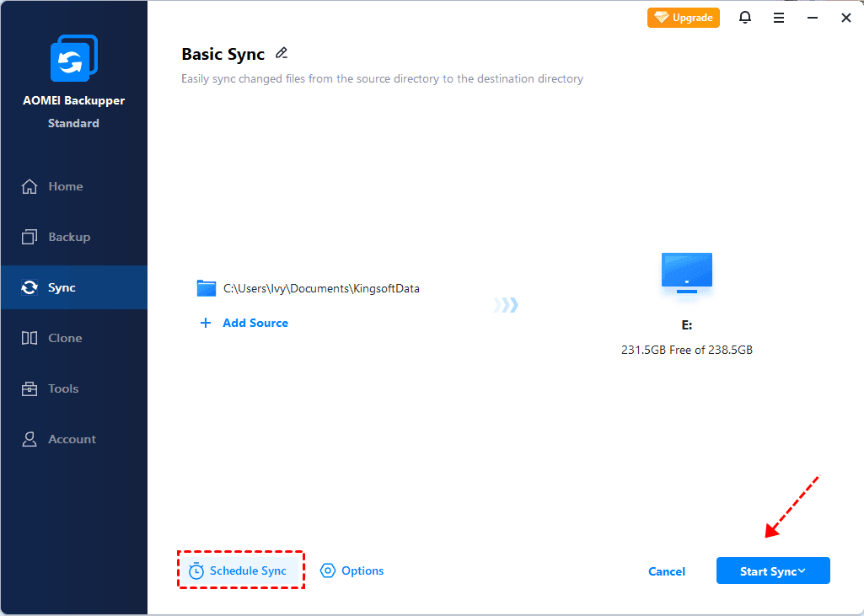Image resolution: width=864 pixels, height=616 pixels.
Task: Click the 231.5GB Free of 238.5GB text
Action: [x=687, y=350]
